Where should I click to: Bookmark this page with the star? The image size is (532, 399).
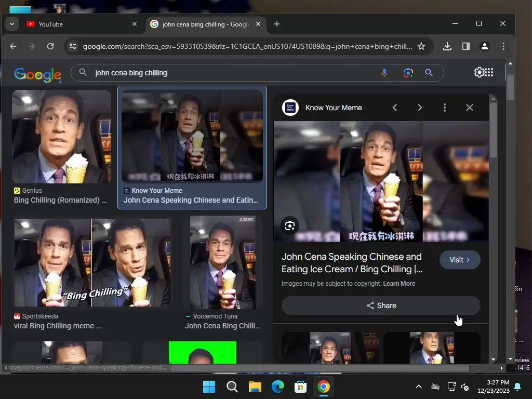(421, 46)
